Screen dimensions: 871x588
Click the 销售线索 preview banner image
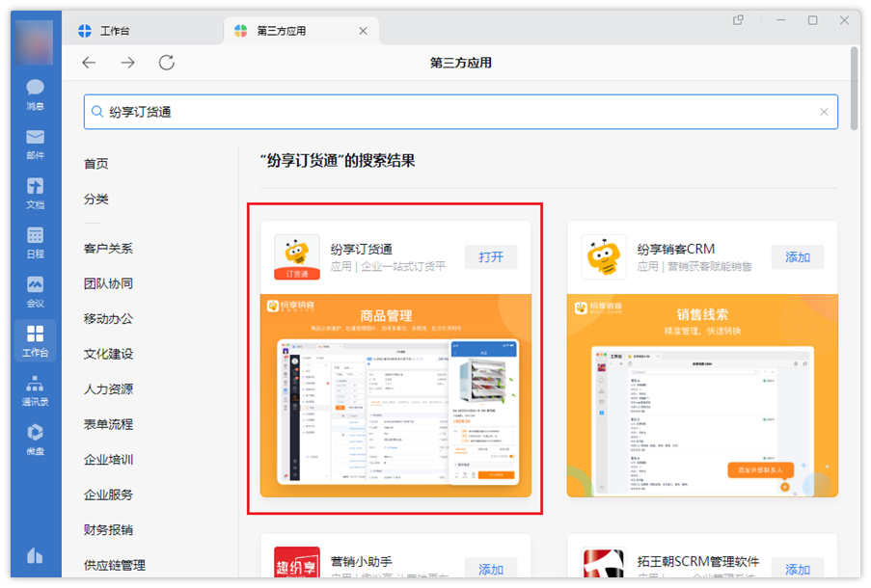[703, 395]
